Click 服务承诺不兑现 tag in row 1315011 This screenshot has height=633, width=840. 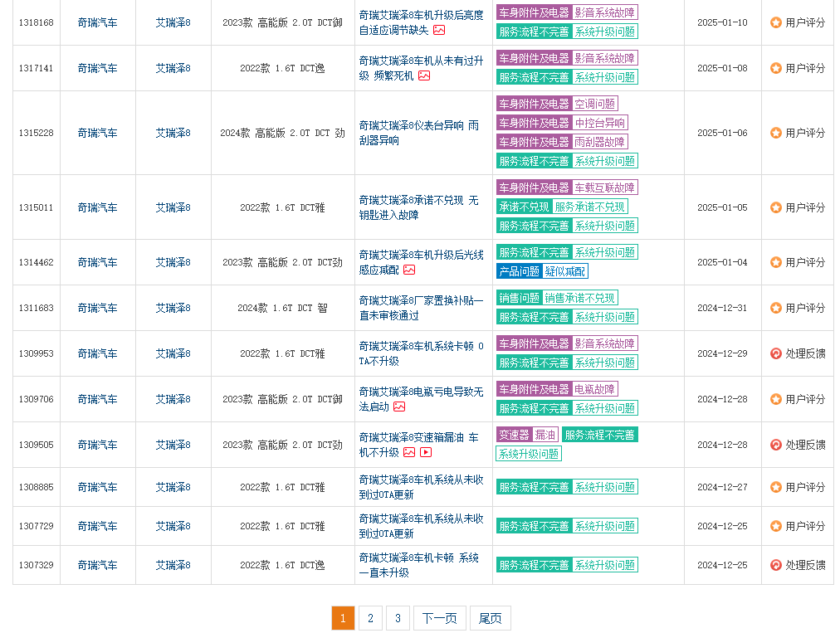590,207
